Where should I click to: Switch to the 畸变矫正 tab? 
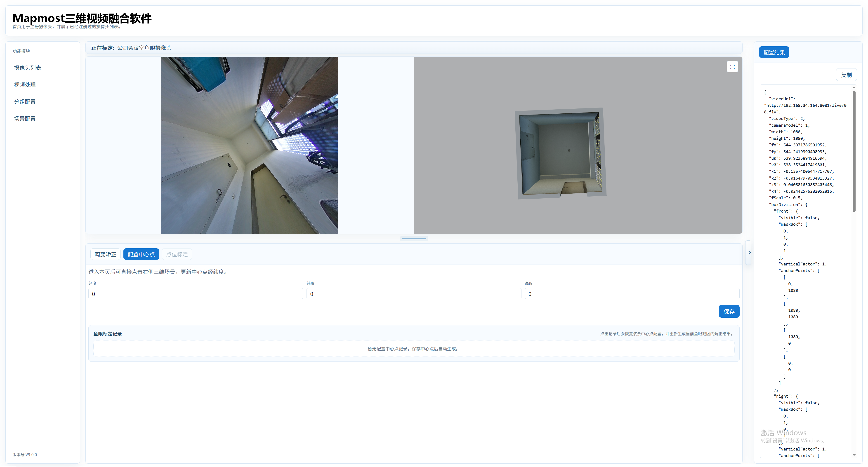point(106,254)
